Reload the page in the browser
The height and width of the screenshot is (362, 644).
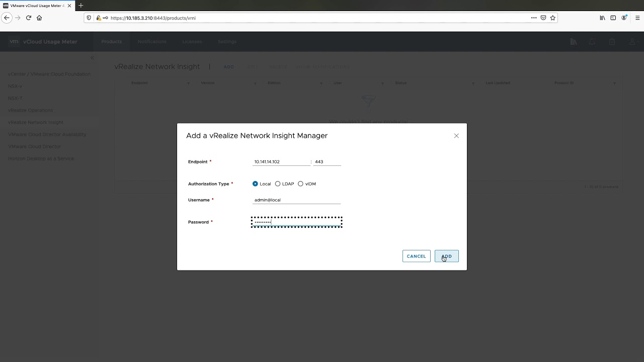[29, 18]
